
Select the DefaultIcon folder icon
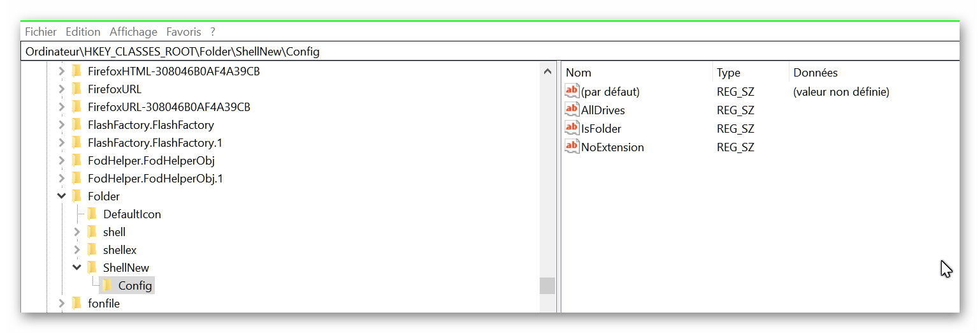[92, 214]
